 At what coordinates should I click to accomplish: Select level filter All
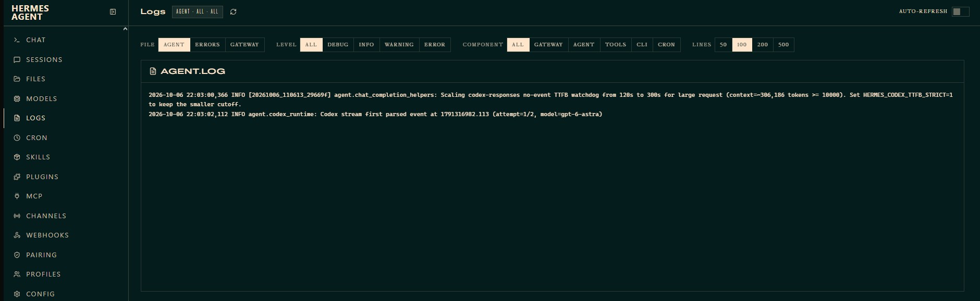coord(311,45)
